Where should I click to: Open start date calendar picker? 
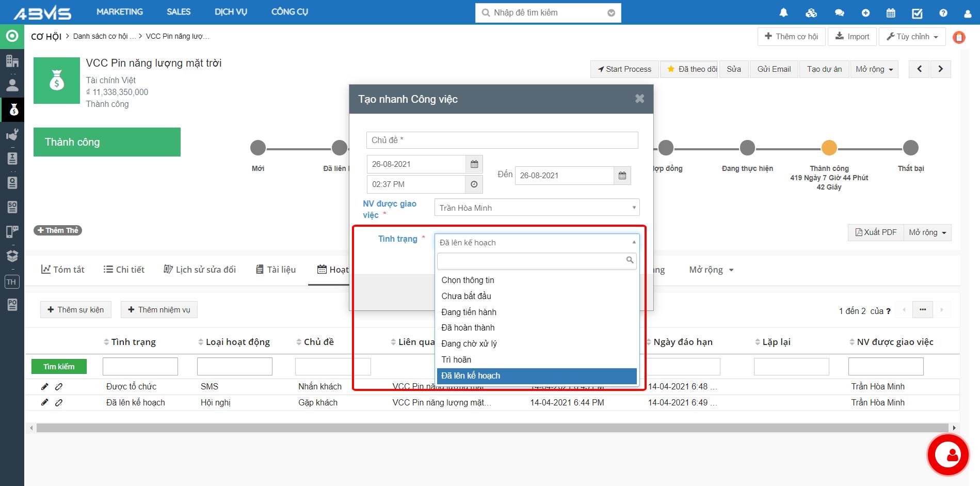click(474, 164)
